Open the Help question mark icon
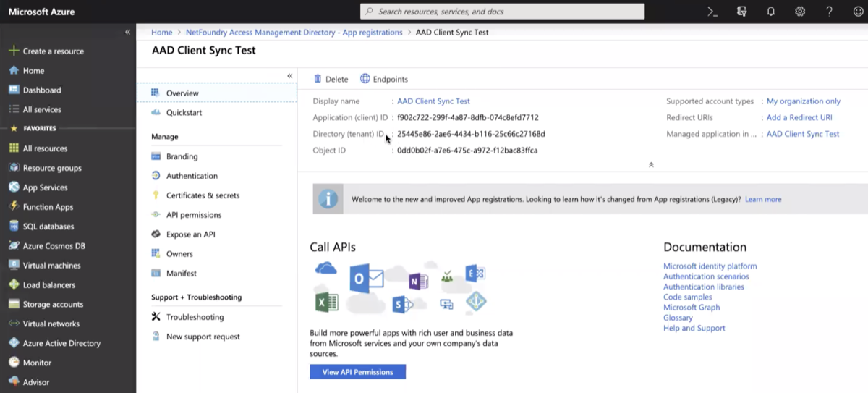 tap(830, 12)
